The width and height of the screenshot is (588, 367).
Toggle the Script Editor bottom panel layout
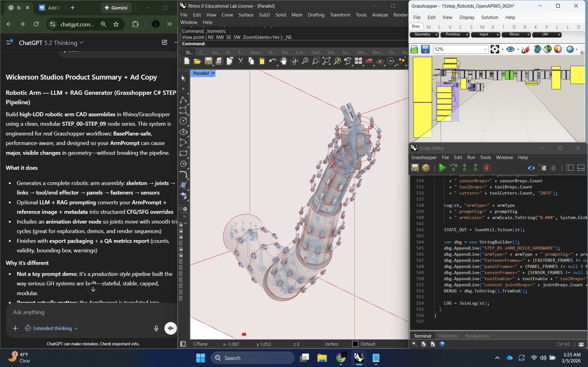[x=581, y=168]
